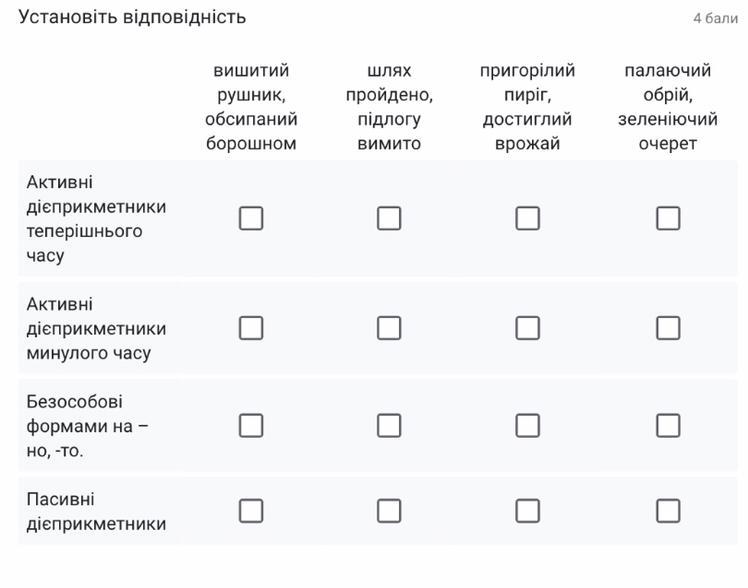
Task: Click the '4 бали' points label
Action: click(x=715, y=18)
